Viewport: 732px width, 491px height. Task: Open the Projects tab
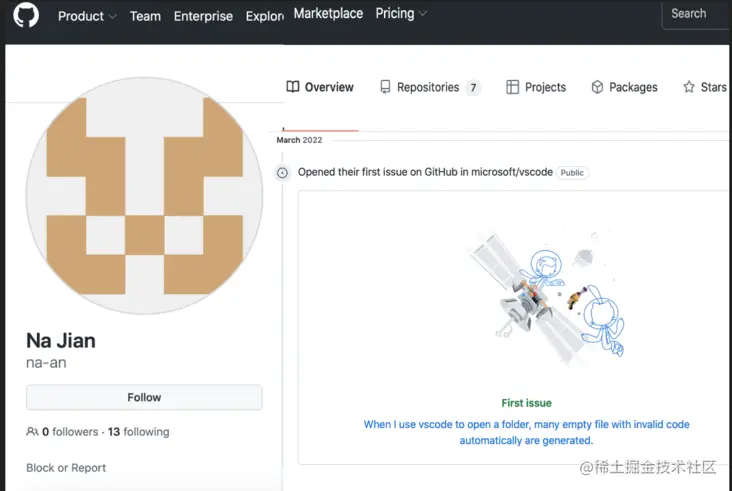[536, 87]
